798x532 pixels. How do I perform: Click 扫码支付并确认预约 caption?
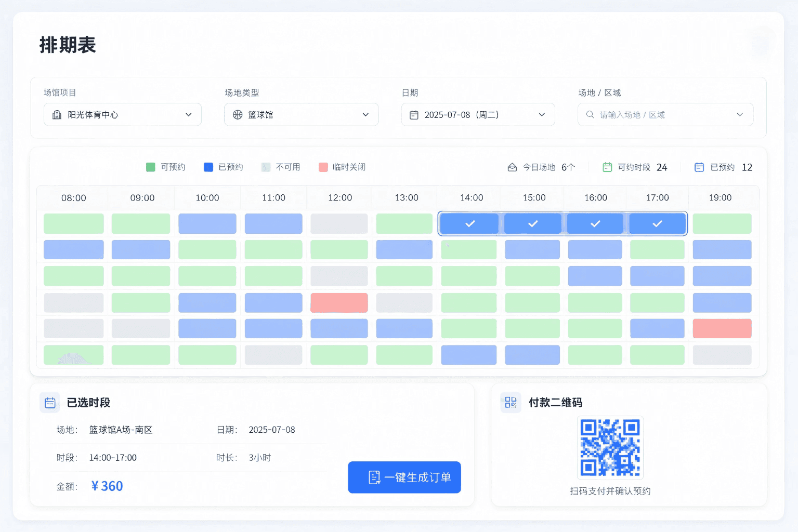610,491
